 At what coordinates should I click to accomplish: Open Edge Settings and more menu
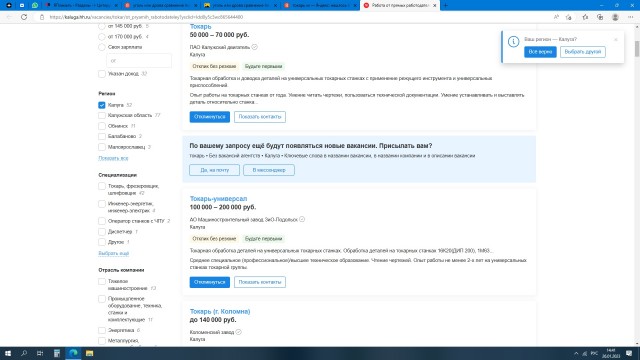coord(631,17)
